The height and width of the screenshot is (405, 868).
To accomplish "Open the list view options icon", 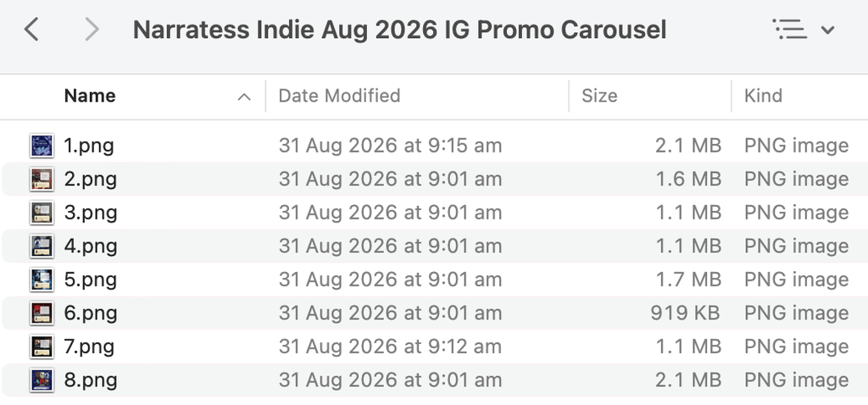I will point(789,30).
